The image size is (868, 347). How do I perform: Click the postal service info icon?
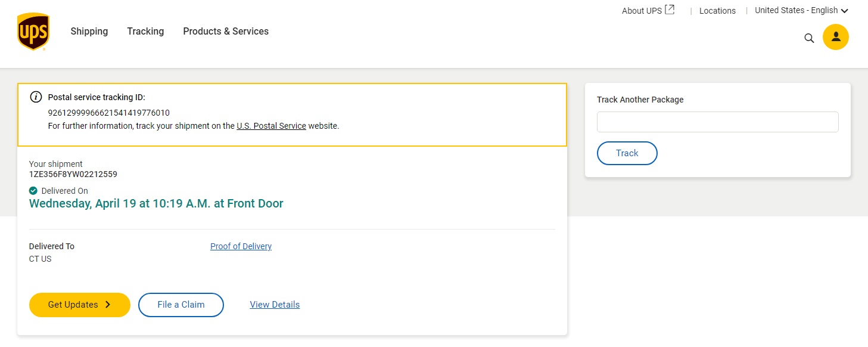(36, 97)
